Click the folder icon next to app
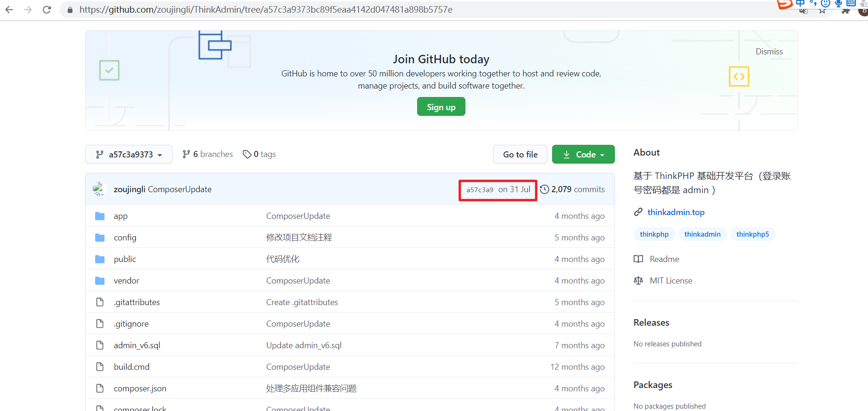868x411 pixels. (x=100, y=216)
